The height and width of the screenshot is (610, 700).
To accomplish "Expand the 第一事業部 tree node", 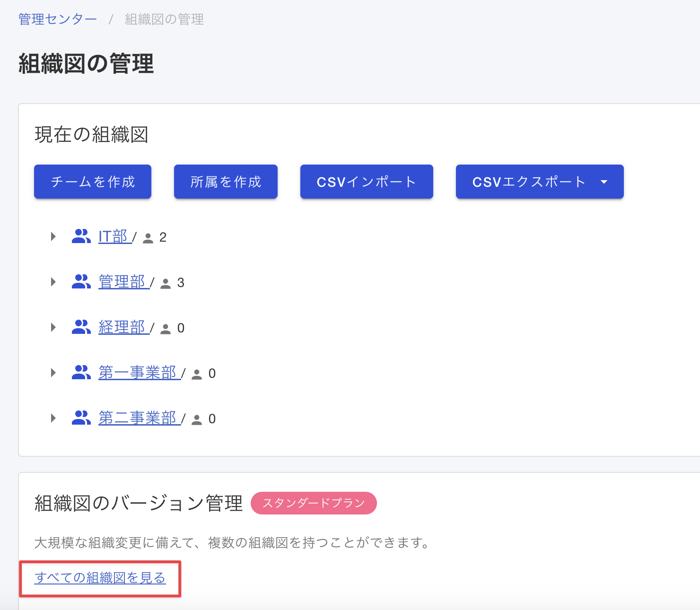I will [53, 373].
